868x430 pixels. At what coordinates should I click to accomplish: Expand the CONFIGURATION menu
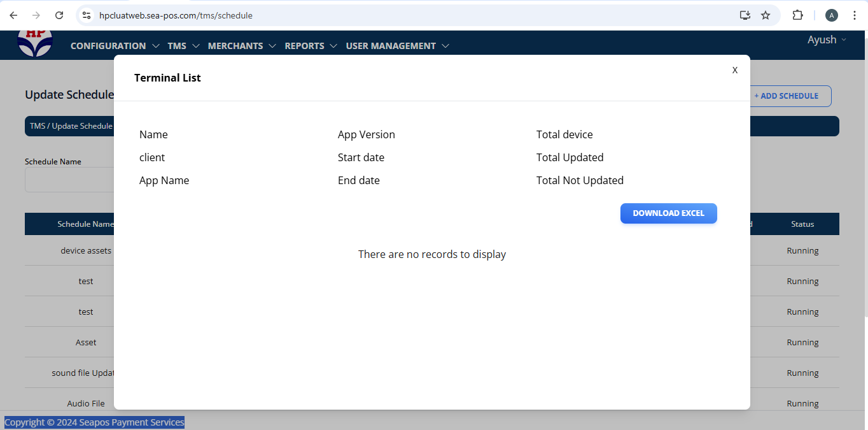click(x=115, y=46)
